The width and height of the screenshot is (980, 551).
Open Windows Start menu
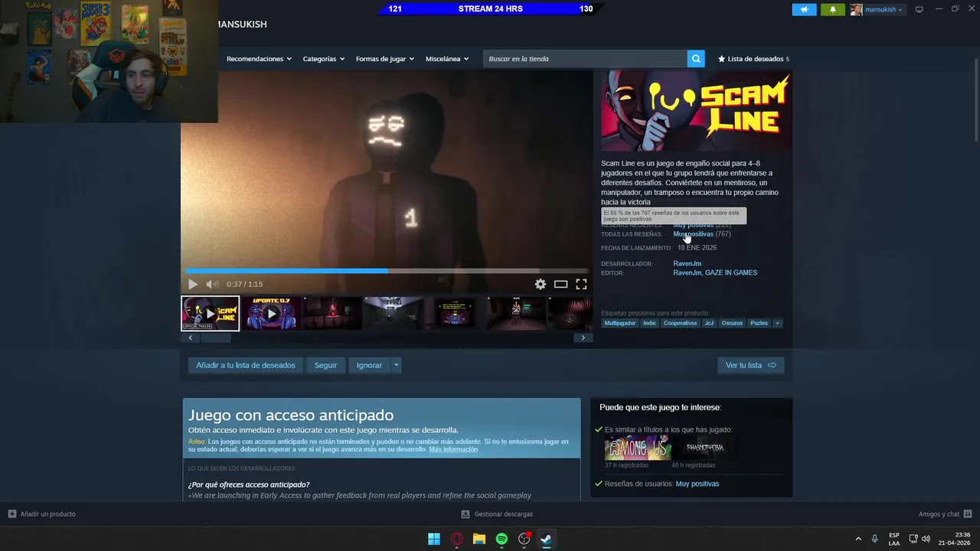[x=434, y=539]
